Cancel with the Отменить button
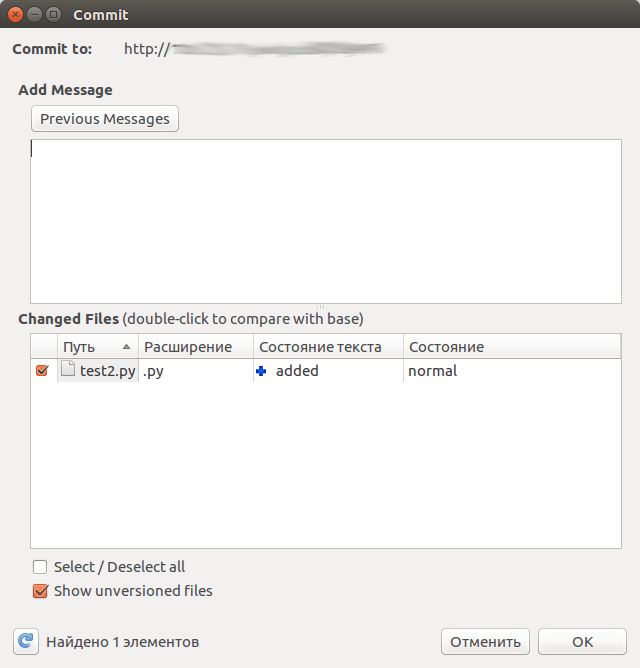Image resolution: width=640 pixels, height=668 pixels. pos(485,642)
